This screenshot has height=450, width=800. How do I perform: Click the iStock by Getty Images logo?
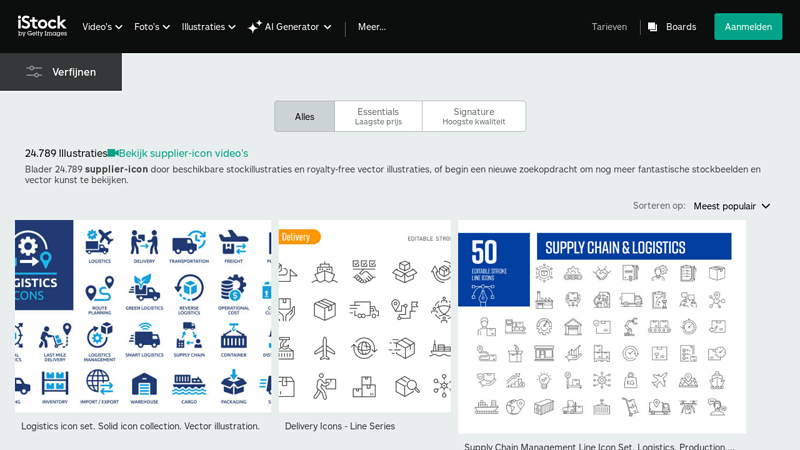[42, 26]
